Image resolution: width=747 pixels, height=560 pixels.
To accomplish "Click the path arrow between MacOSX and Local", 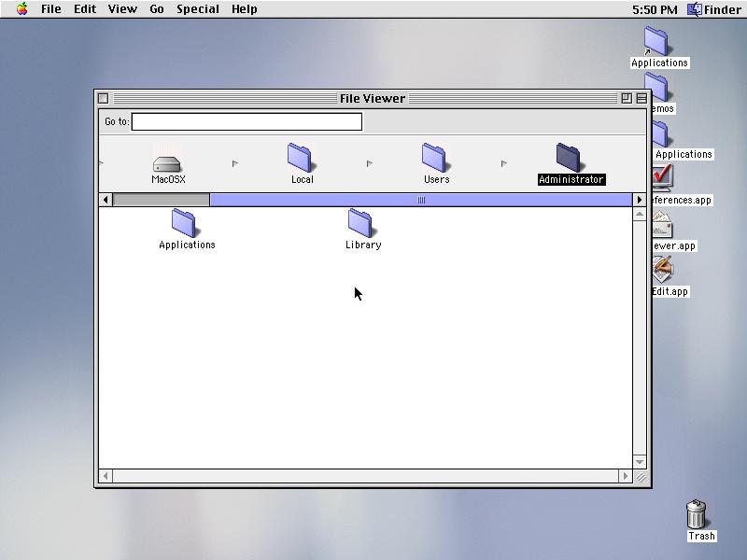I will pos(235,164).
